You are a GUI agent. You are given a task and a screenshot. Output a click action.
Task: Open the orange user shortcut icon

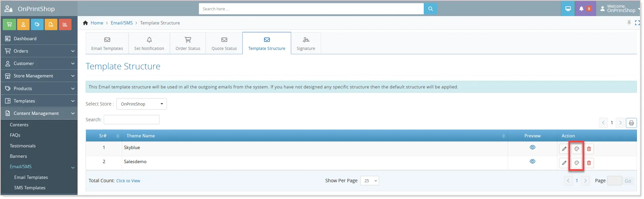pos(23,24)
